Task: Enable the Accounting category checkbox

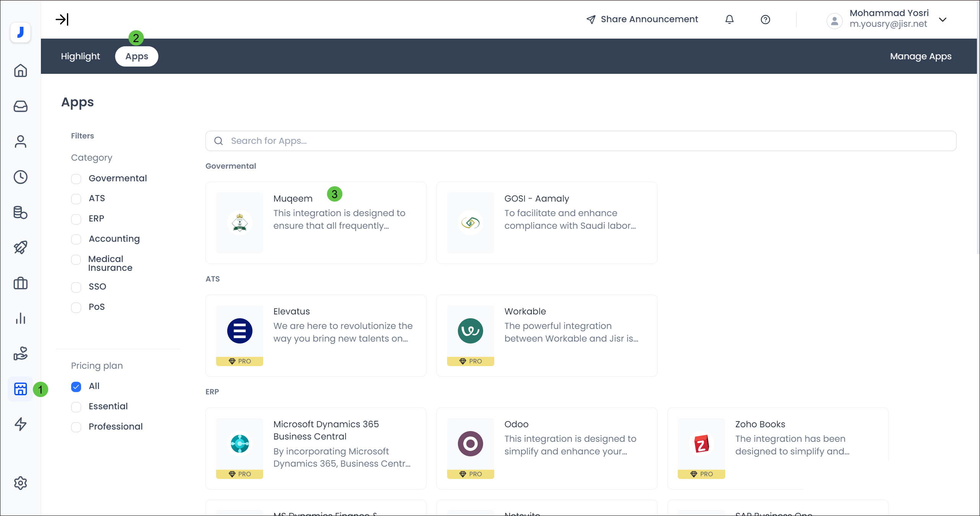Action: pos(76,239)
